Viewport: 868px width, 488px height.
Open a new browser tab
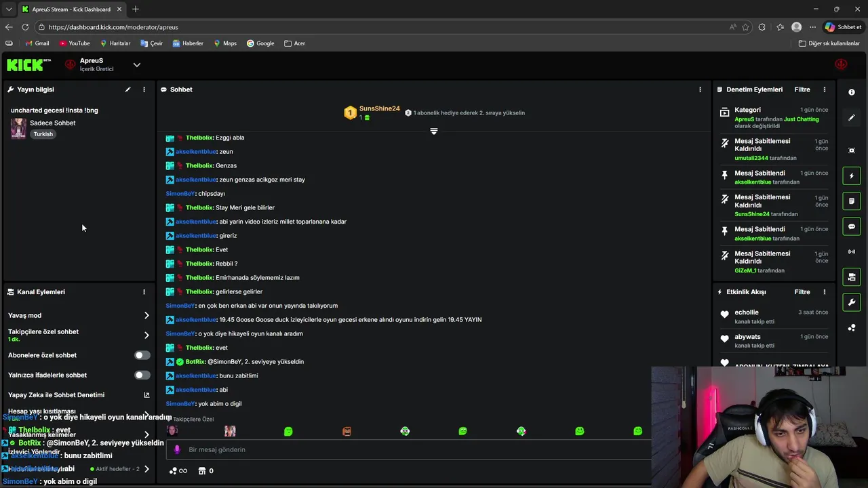[136, 9]
